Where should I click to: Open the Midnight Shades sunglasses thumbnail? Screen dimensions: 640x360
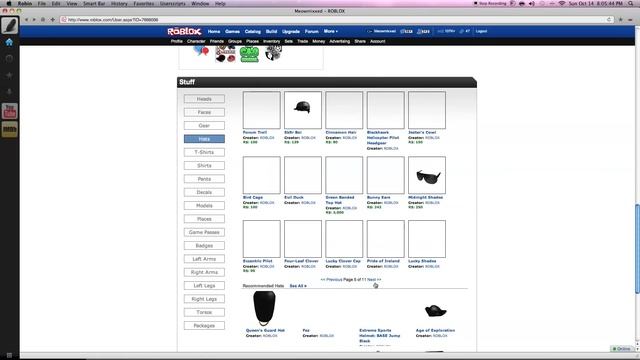(x=427, y=175)
